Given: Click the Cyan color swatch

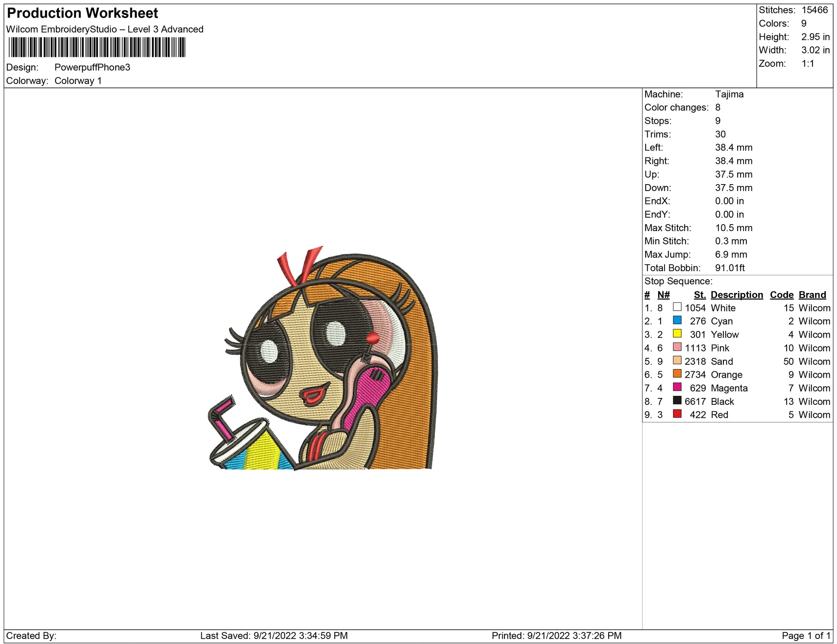Looking at the screenshot, I should tap(677, 320).
